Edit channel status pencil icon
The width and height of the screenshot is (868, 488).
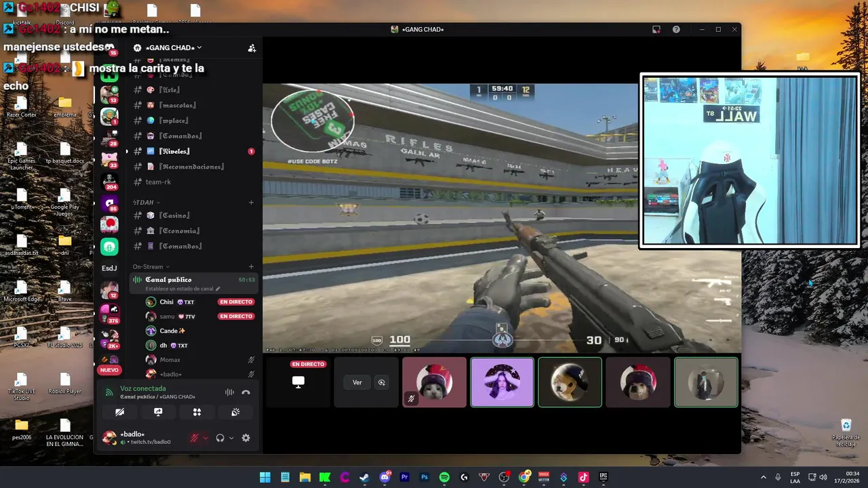point(218,289)
